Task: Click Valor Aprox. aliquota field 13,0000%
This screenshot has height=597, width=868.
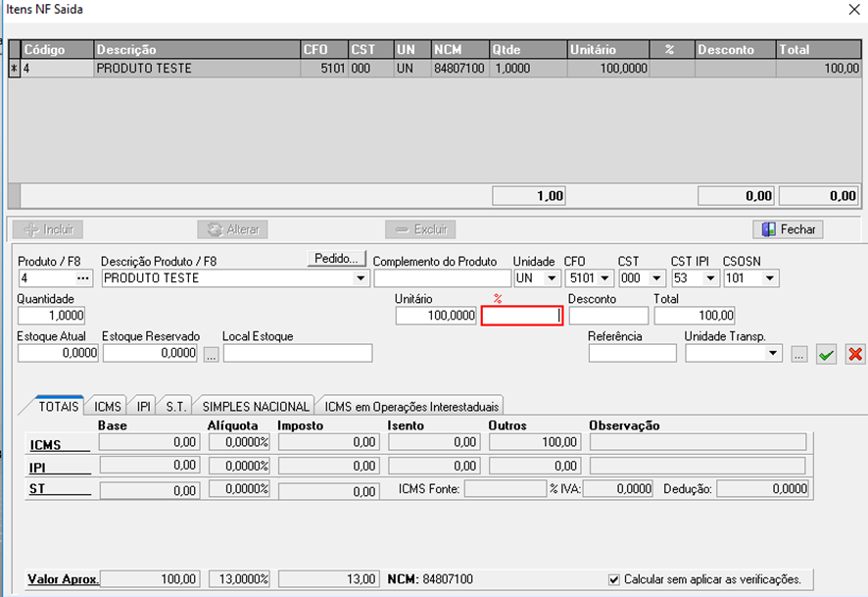Action: (x=239, y=579)
